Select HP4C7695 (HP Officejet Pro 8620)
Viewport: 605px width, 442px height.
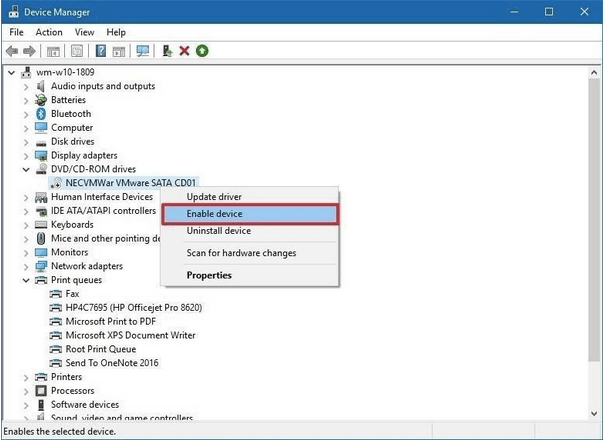tap(134, 308)
